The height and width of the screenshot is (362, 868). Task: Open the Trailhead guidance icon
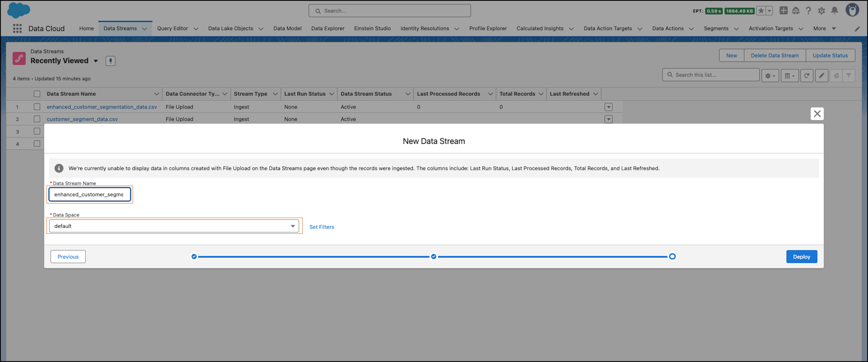tap(796, 11)
